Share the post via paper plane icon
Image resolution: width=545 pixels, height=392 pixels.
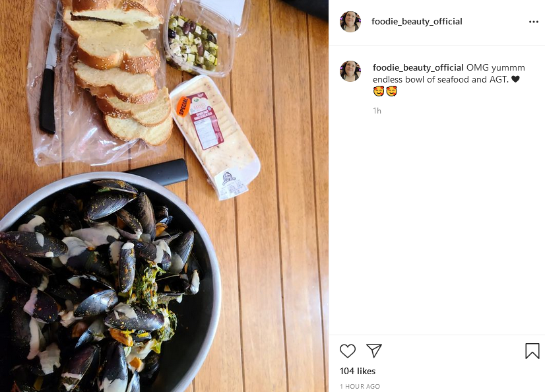point(374,350)
